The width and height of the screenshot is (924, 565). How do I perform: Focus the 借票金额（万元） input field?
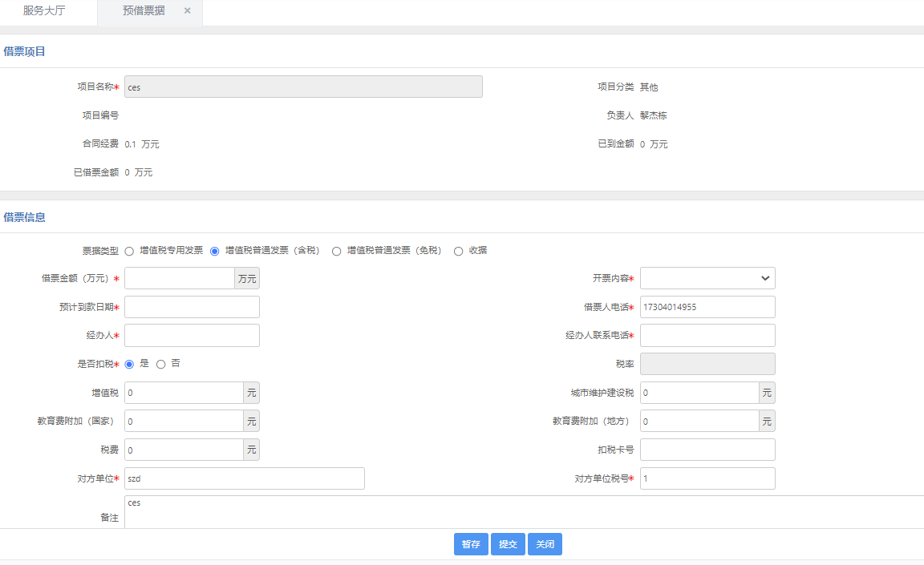coord(179,278)
